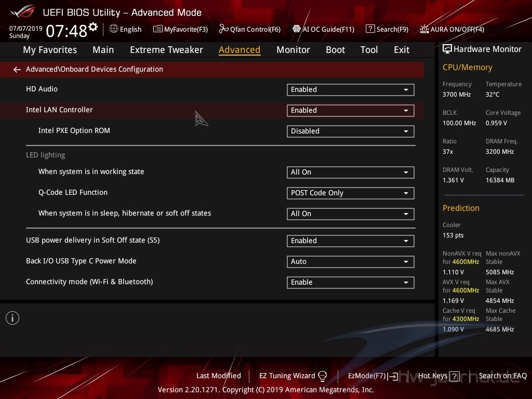Viewport: 532px width, 399px height.
Task: Select 'USB power delivery in Soft Off state' label
Action: 92,240
